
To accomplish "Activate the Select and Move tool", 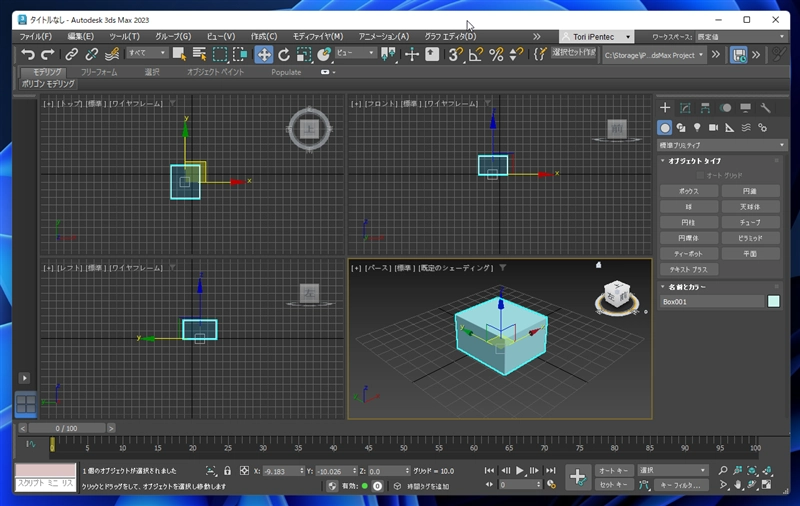I will (264, 54).
